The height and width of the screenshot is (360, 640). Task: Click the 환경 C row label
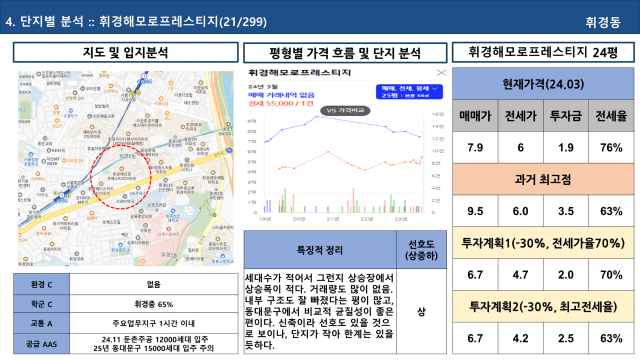[41, 284]
